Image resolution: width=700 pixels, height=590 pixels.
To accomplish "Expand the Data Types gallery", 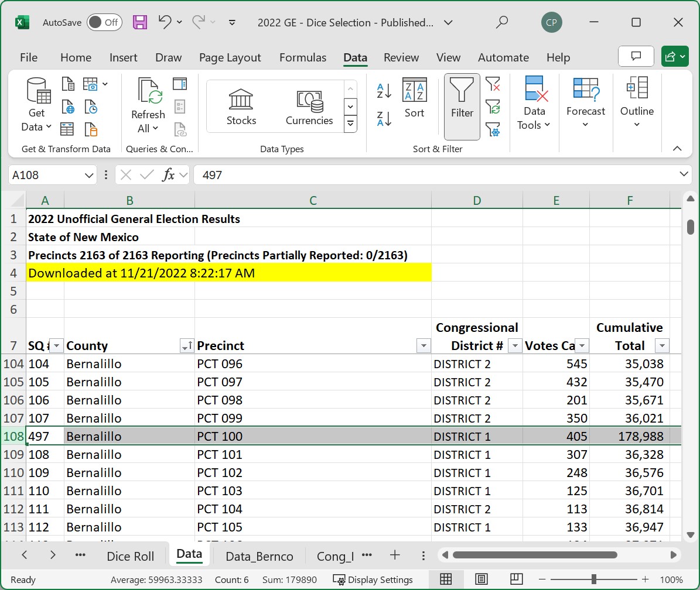I will (x=350, y=124).
